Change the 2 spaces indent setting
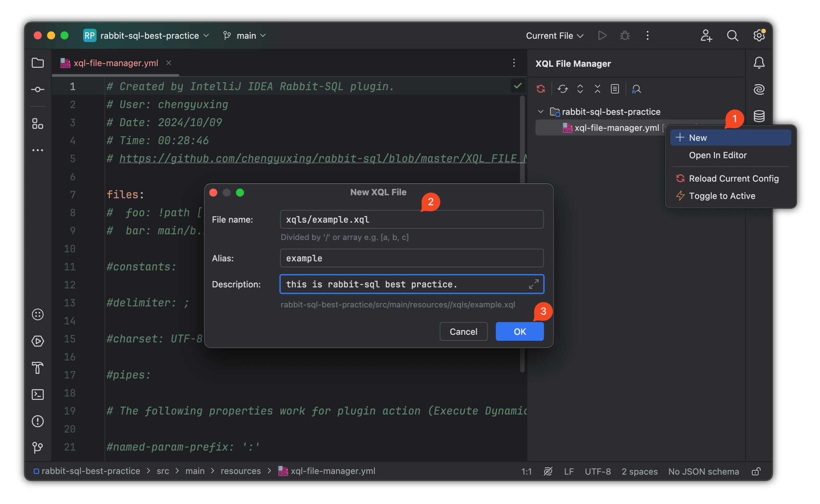The height and width of the screenshot is (504, 820). (x=639, y=471)
